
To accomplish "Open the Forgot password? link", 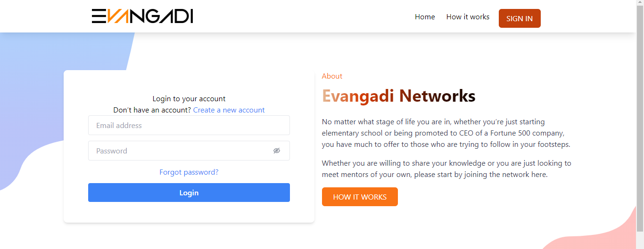I will (x=189, y=172).
